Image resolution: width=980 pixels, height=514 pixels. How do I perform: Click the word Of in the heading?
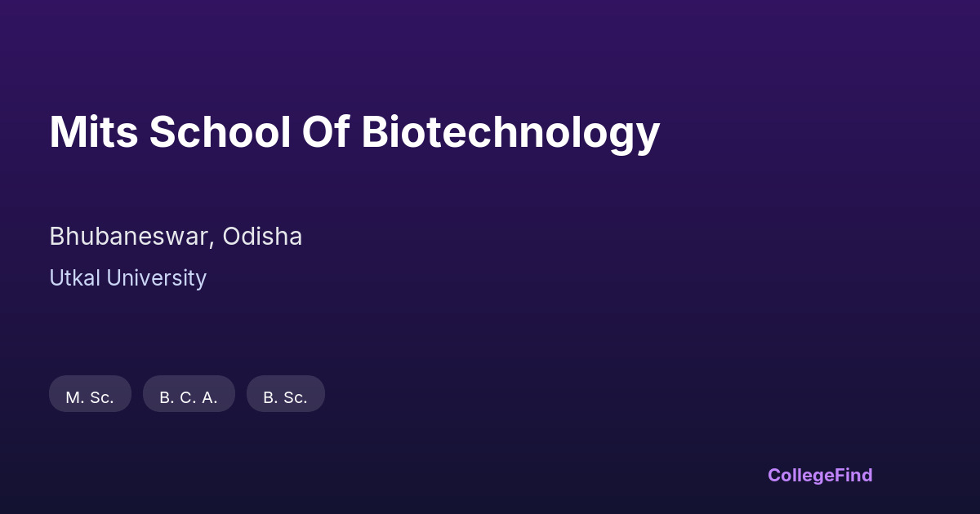pyautogui.click(x=325, y=132)
